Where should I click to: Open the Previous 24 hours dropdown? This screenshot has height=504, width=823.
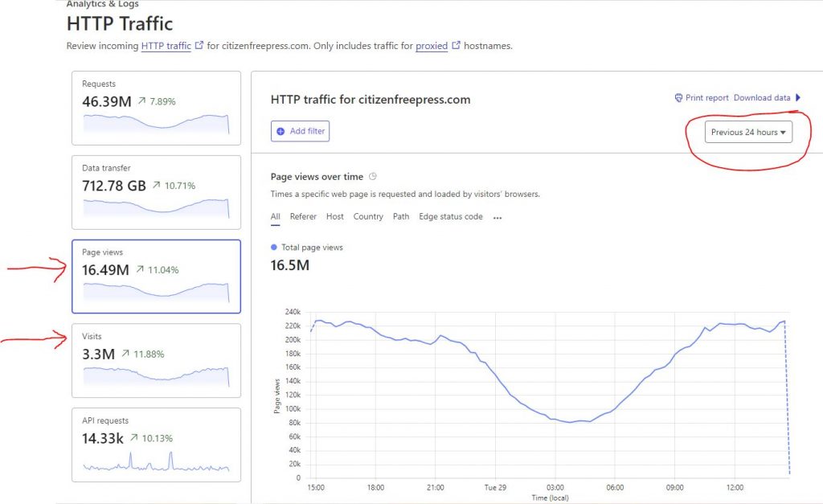[x=748, y=132]
